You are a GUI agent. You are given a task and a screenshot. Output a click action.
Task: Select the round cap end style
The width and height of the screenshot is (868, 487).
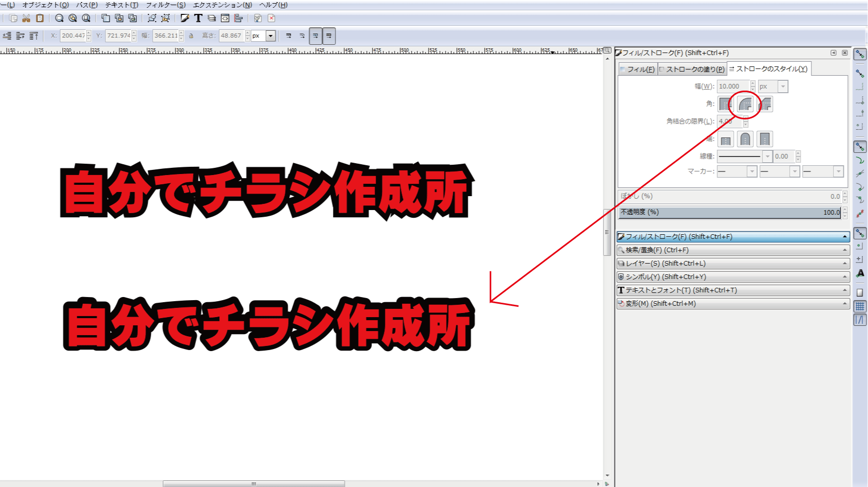[745, 139]
